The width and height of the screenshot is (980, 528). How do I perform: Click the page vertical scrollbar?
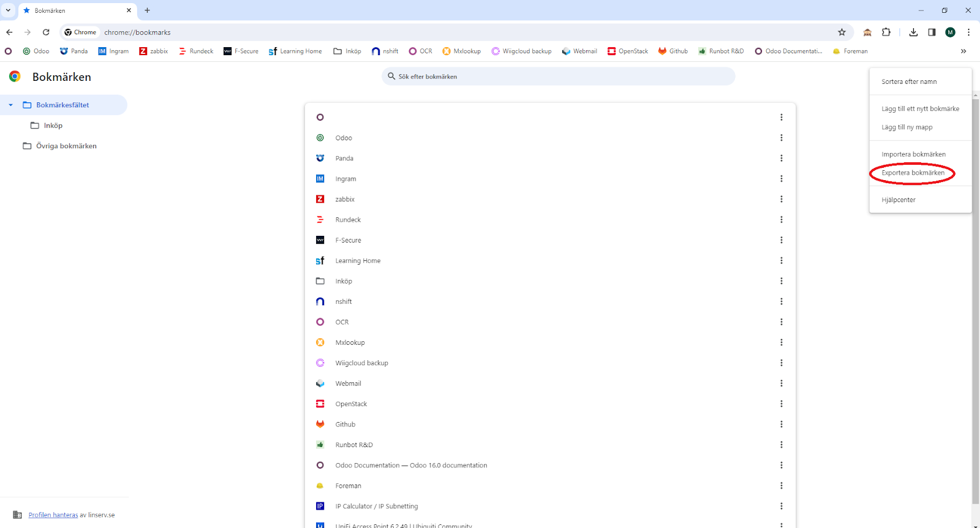pyautogui.click(x=976, y=300)
